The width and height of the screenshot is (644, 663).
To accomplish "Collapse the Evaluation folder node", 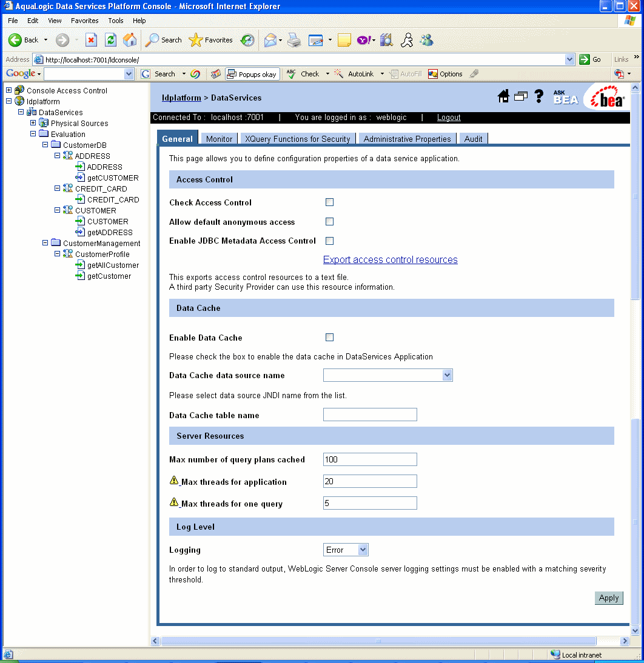I will pos(33,133).
